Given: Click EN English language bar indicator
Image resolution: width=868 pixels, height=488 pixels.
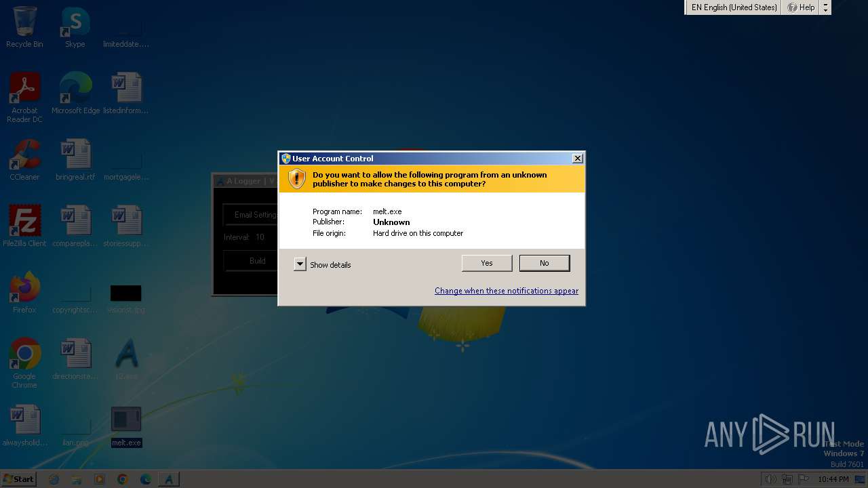Looking at the screenshot, I should [x=734, y=7].
